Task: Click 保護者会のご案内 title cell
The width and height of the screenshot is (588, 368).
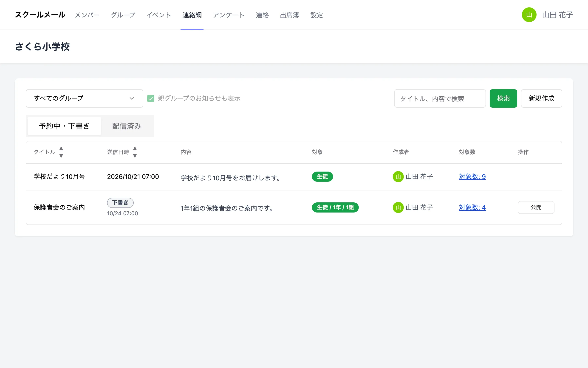Action: click(x=59, y=207)
